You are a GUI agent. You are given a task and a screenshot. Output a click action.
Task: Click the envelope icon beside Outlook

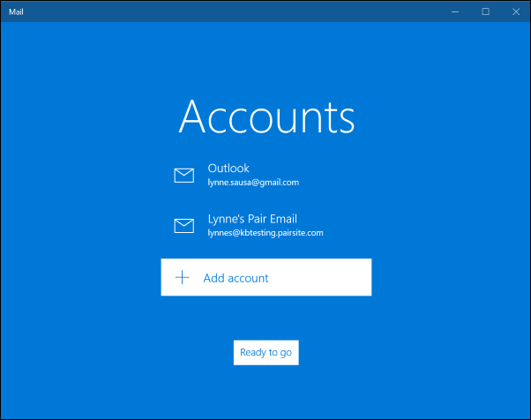pos(183,175)
